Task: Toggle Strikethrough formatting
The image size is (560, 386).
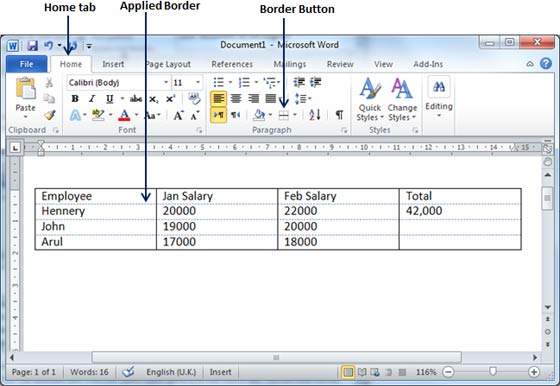Action: tap(136, 99)
